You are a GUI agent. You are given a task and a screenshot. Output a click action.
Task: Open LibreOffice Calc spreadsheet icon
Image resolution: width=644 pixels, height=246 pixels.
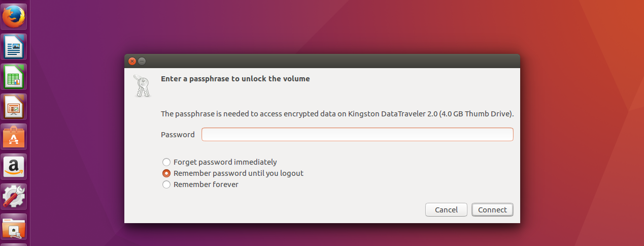[14, 77]
